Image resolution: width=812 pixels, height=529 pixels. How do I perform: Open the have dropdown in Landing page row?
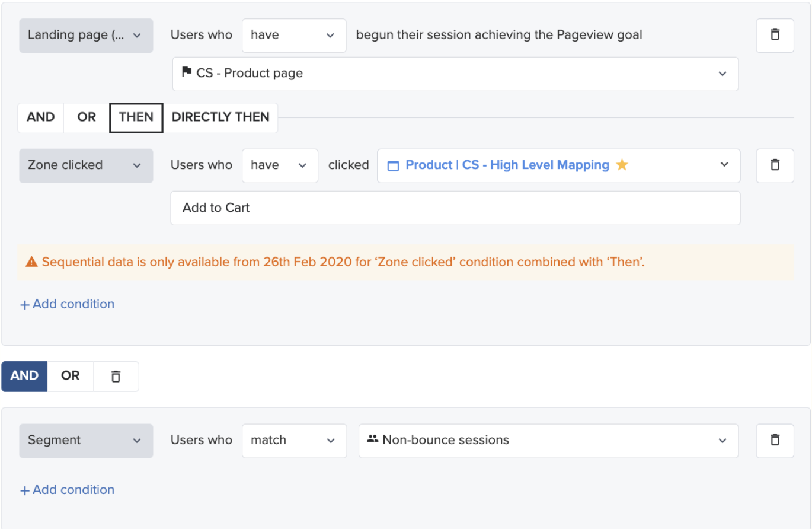293,35
